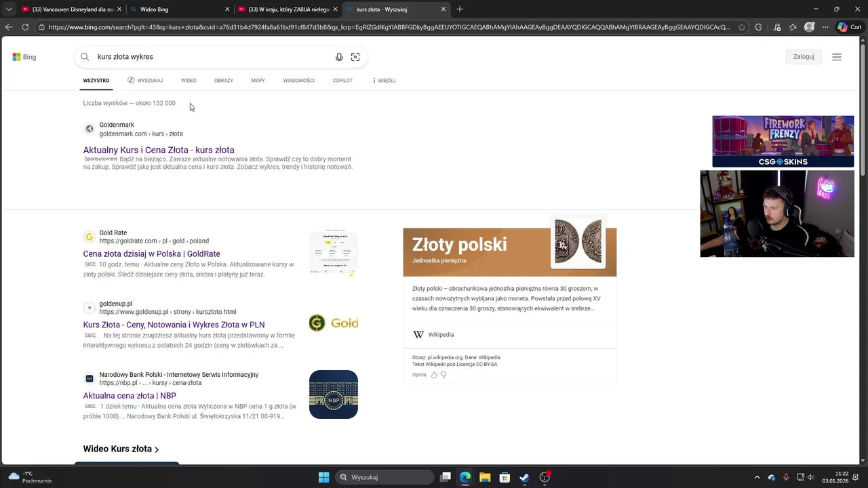Image resolution: width=868 pixels, height=488 pixels.
Task: Like the Wikipedia panel with thumbs up
Action: (x=434, y=375)
